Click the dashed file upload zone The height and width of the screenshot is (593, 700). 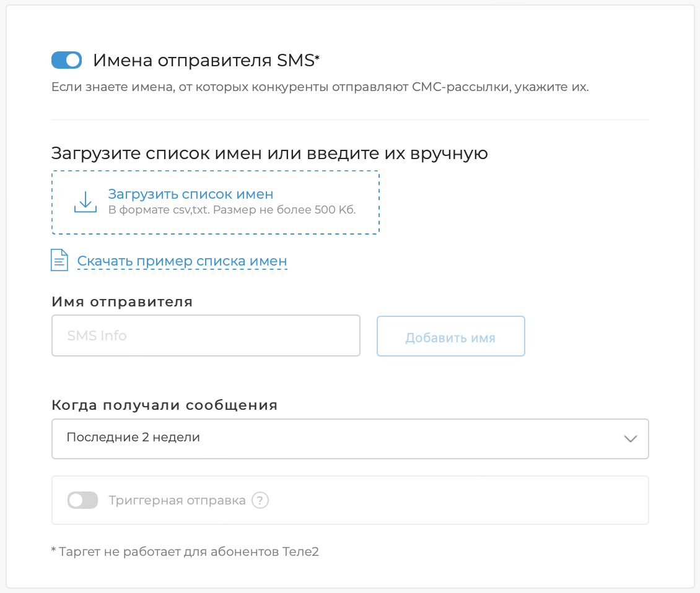(215, 202)
